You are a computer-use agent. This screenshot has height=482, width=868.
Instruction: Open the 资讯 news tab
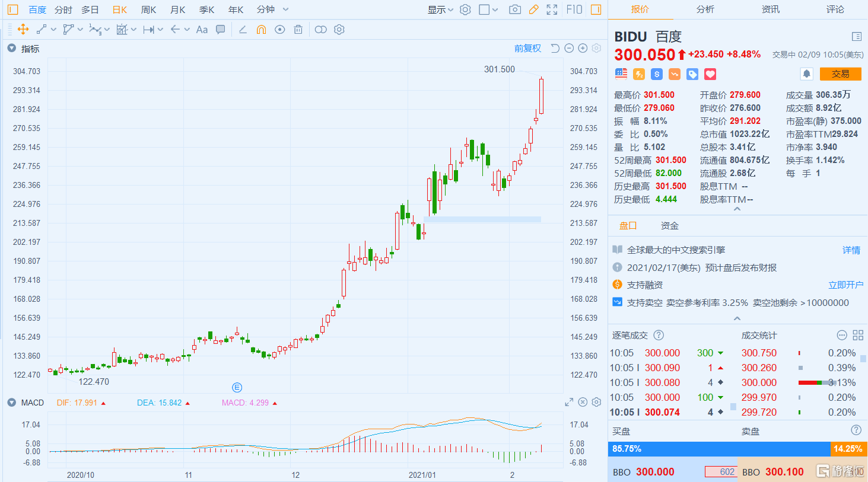coord(771,9)
